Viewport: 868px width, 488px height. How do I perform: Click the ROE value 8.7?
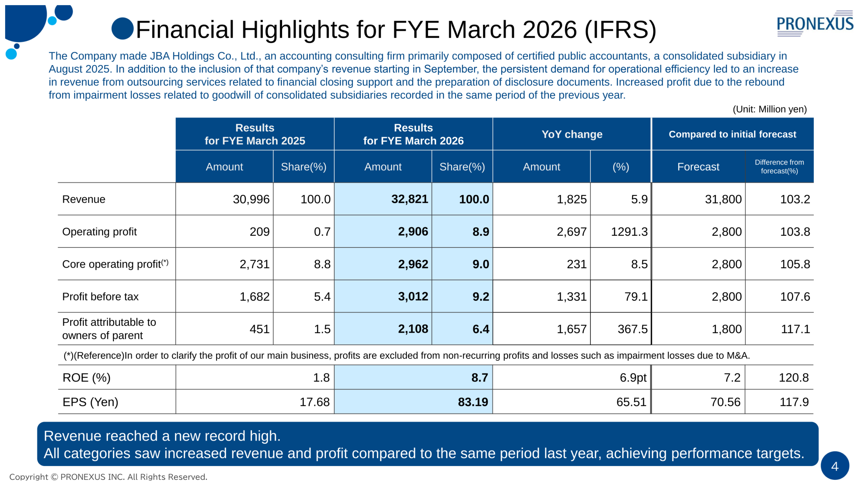(x=479, y=377)
